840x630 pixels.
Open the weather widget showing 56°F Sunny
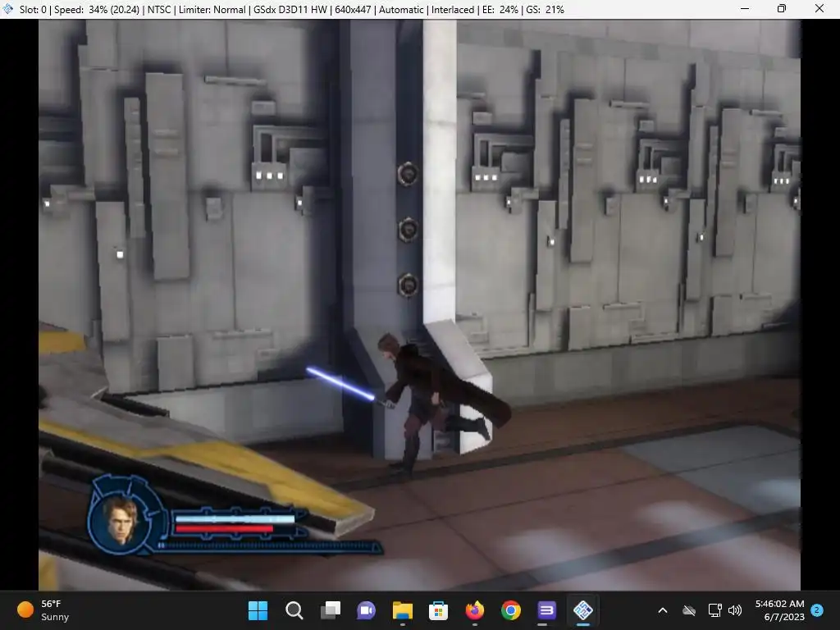click(x=43, y=610)
